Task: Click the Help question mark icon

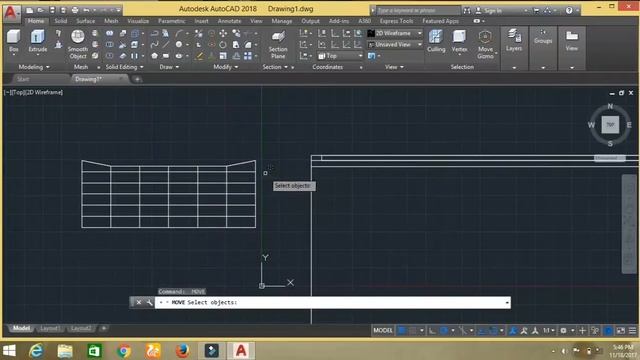Action: click(x=569, y=11)
